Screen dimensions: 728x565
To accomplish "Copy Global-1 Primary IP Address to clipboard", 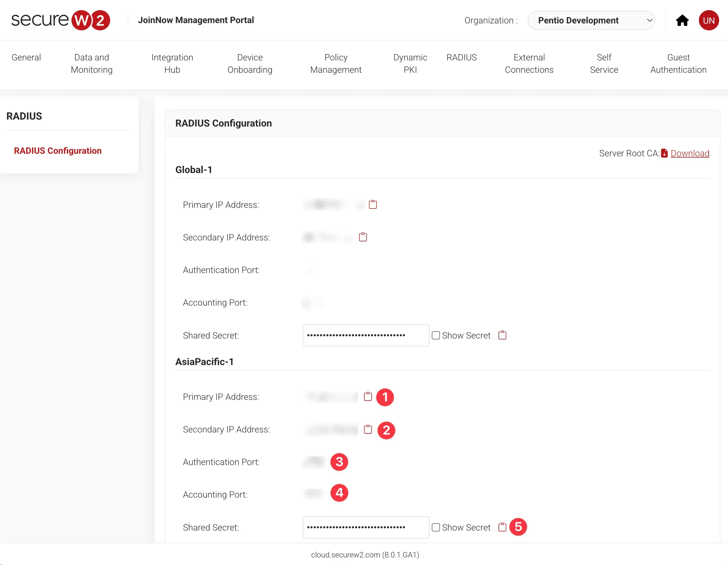I will point(373,205).
